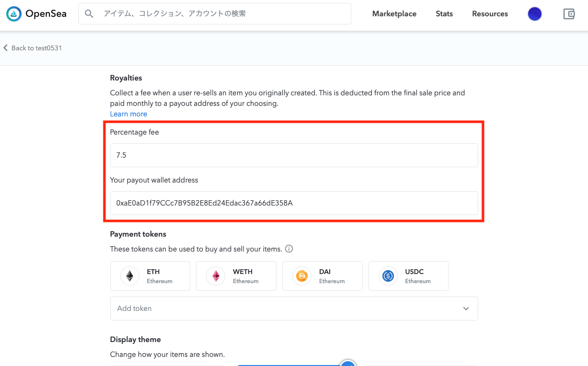588x366 pixels.
Task: Click the Your payout wallet address label
Action: (x=154, y=180)
